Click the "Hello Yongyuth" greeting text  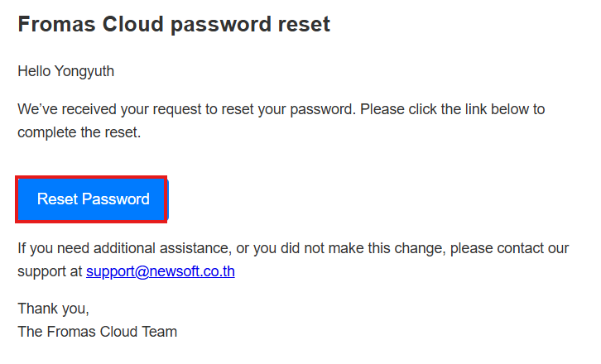[x=65, y=71]
